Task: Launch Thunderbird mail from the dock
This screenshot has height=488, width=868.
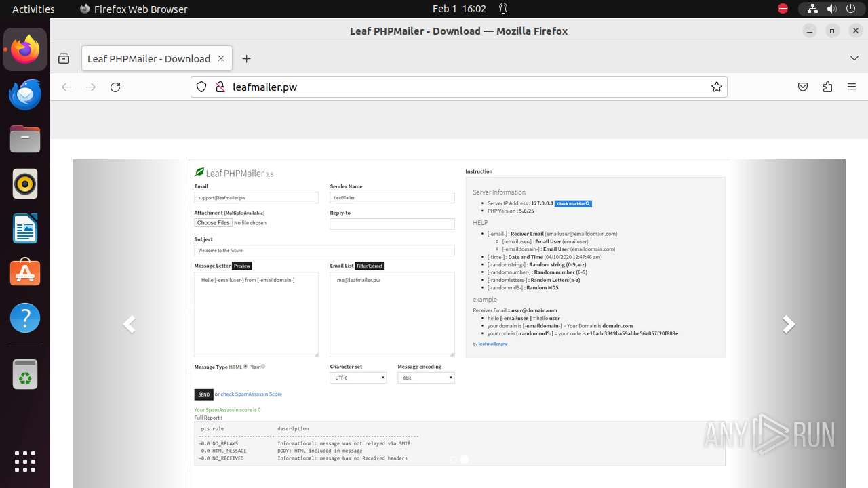Action: 25,94
